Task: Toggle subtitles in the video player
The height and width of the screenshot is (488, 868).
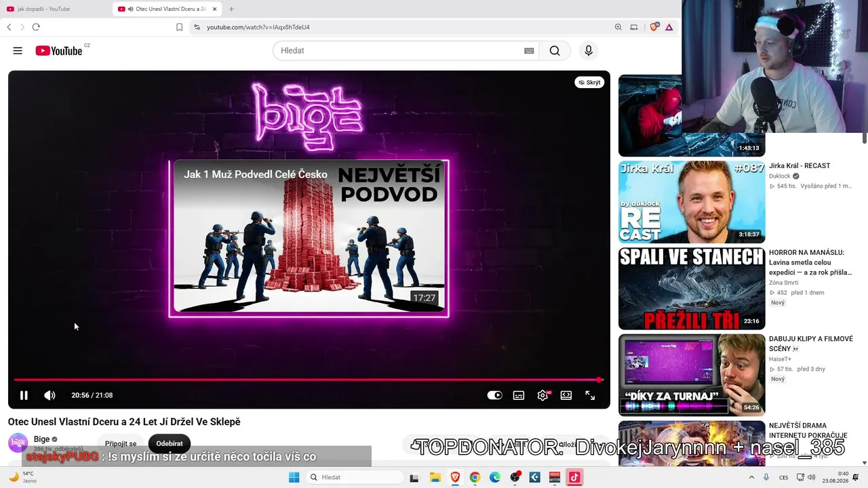Action: tap(519, 395)
